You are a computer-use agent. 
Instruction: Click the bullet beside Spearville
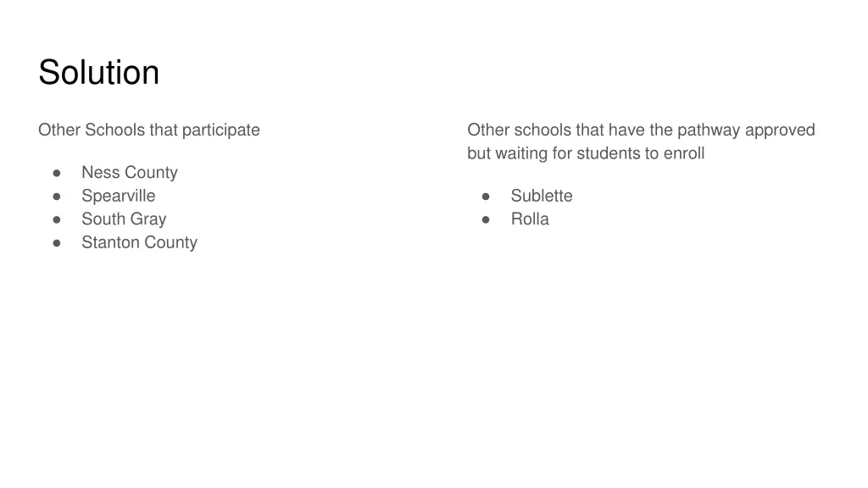57,197
